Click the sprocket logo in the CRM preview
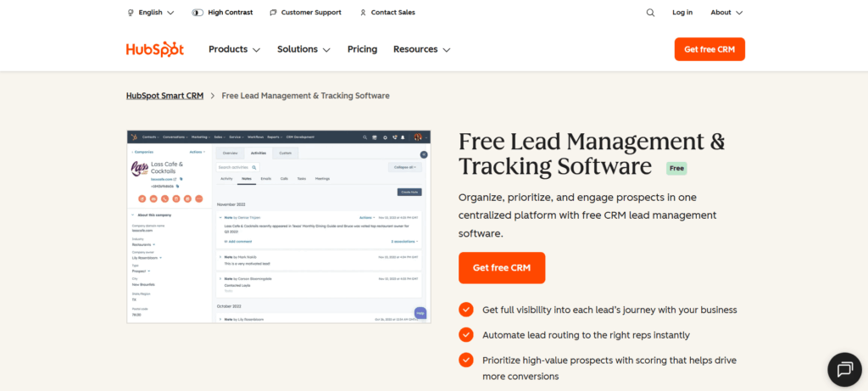Viewport: 868px width, 391px height. 134,137
